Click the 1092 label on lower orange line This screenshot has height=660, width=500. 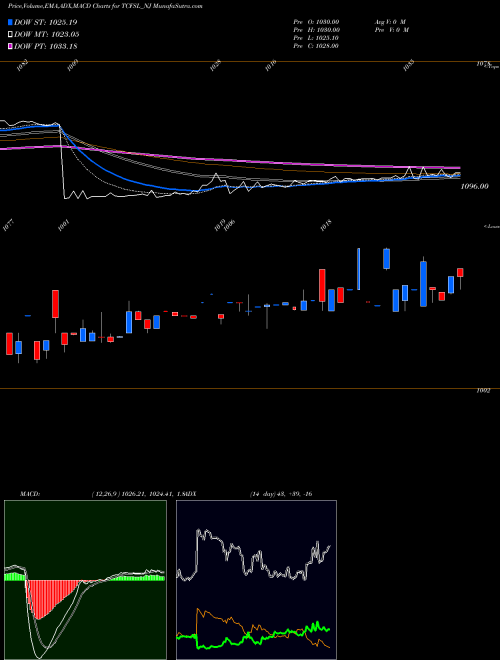coord(483,391)
